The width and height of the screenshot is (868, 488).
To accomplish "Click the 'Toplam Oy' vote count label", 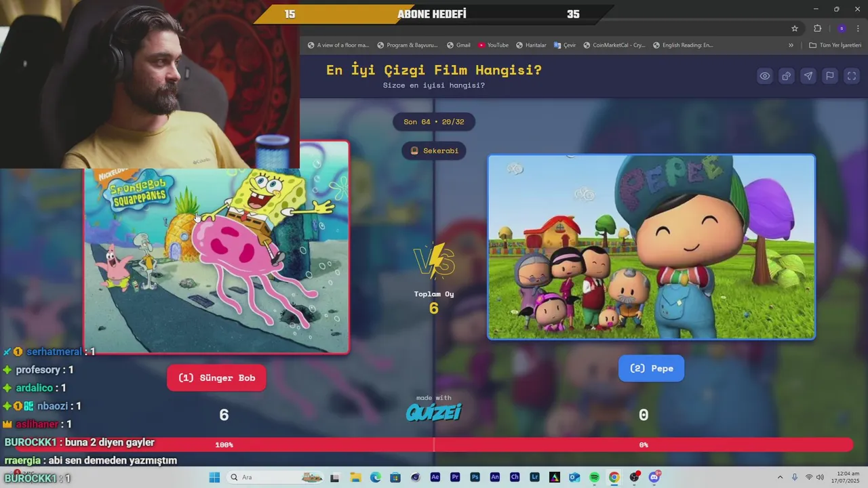I will pos(434,294).
